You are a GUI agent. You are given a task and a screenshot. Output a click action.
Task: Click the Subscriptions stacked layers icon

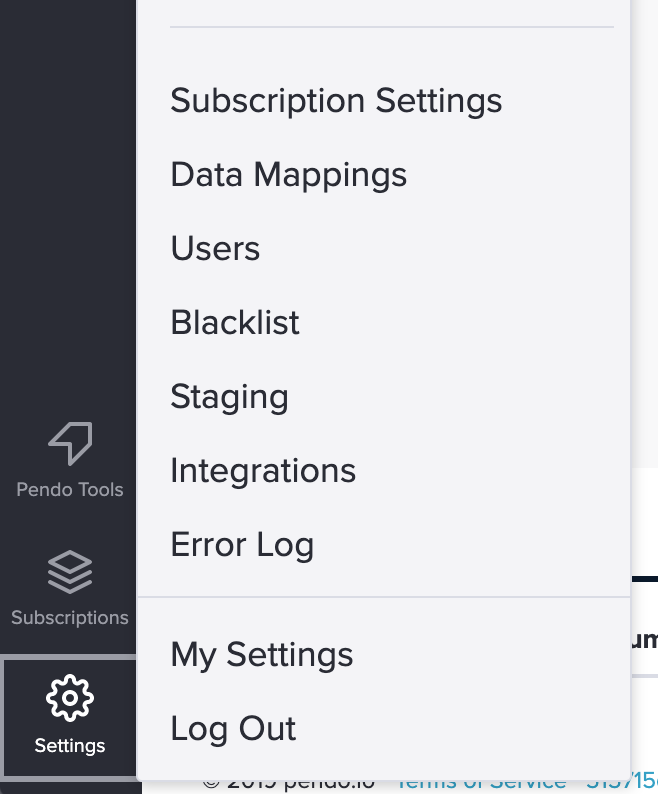(x=70, y=572)
